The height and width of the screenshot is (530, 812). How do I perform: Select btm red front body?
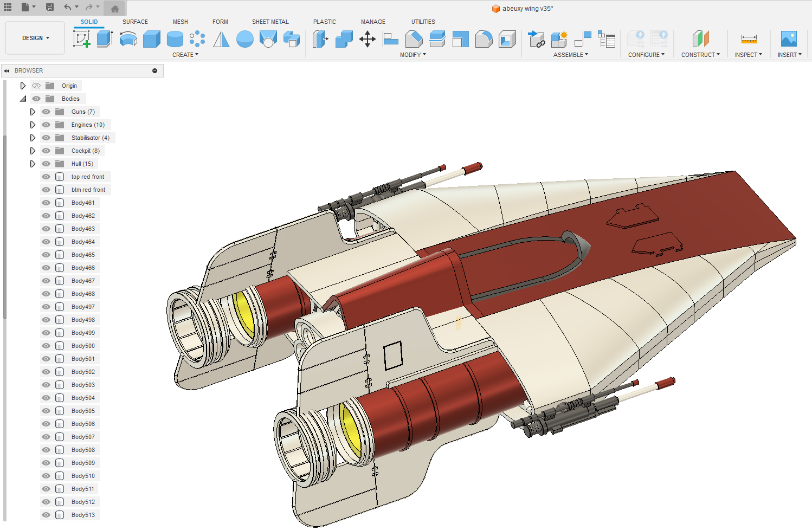click(x=88, y=190)
